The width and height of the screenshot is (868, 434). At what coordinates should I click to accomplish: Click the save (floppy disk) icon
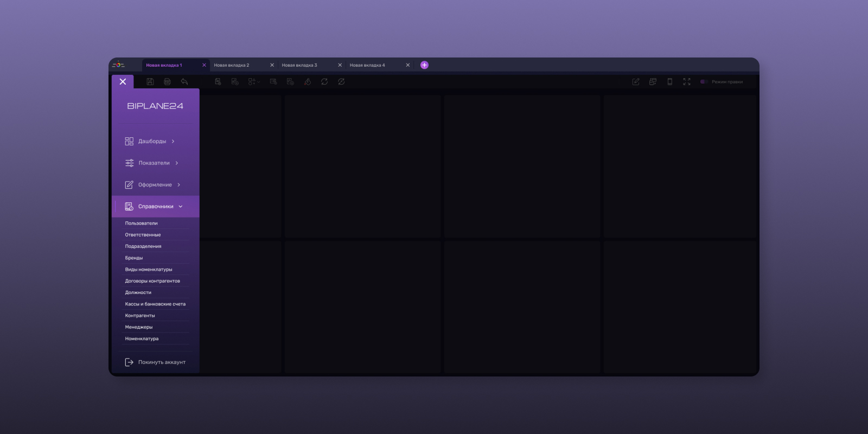pyautogui.click(x=150, y=81)
